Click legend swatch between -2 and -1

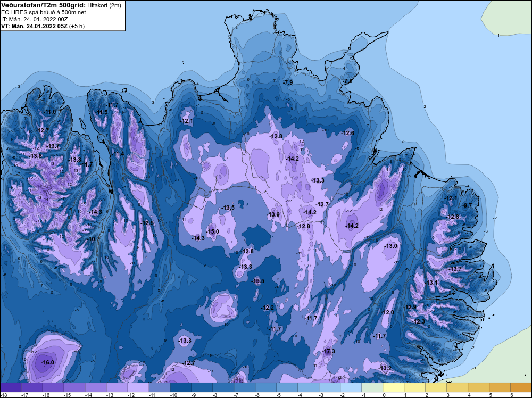pyautogui.click(x=351, y=387)
